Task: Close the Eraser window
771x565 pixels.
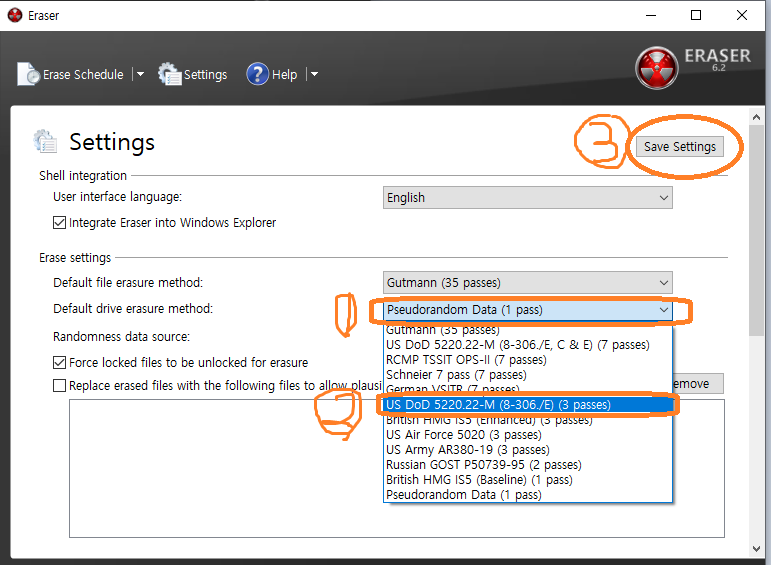Action: click(742, 15)
